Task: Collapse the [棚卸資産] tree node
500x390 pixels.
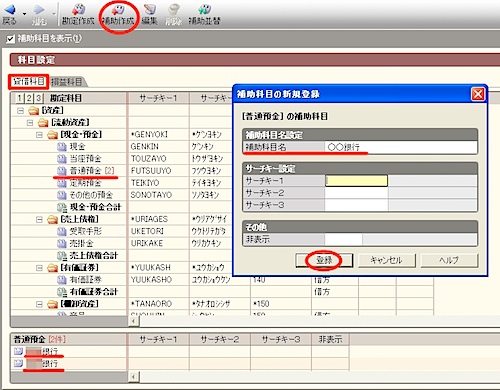Action: click(39, 304)
